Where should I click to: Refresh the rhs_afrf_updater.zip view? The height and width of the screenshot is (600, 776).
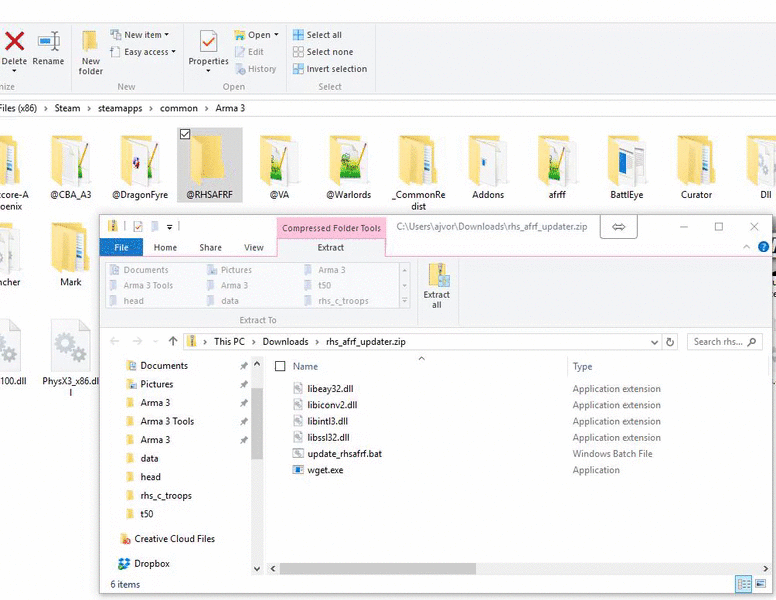coord(670,342)
